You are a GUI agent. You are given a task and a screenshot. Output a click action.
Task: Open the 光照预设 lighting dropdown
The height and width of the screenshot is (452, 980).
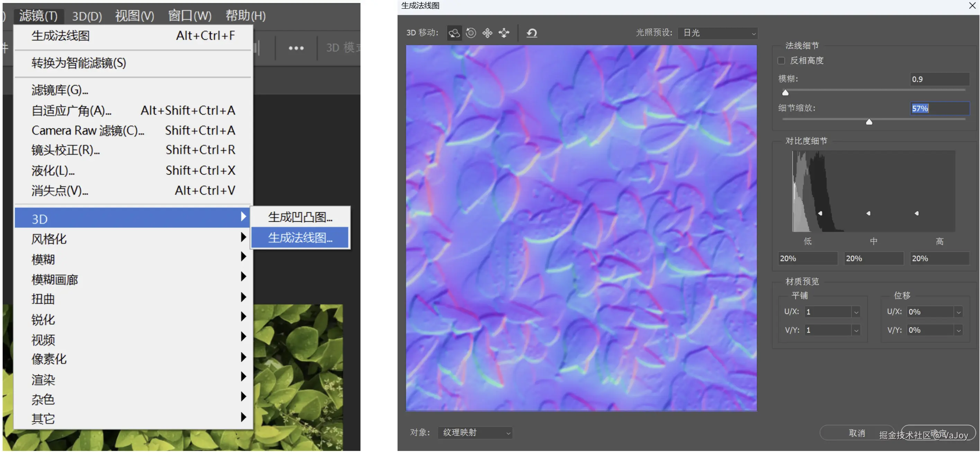pyautogui.click(x=718, y=33)
